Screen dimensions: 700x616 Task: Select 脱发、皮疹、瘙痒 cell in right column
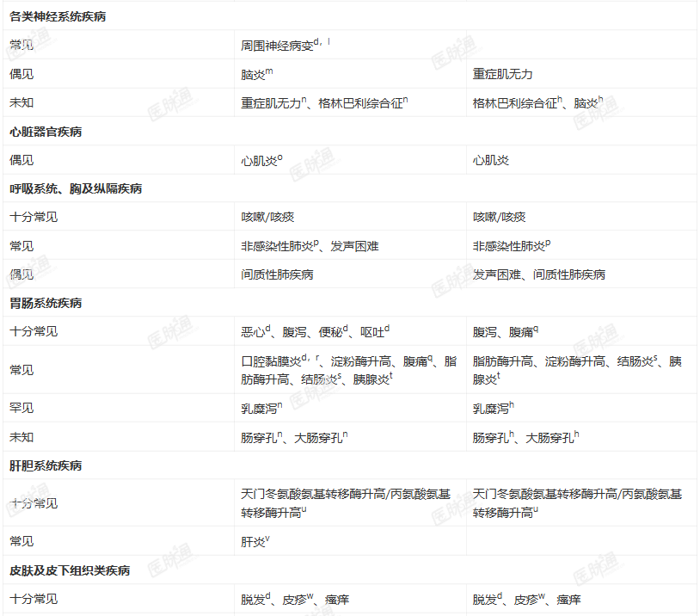click(526, 599)
